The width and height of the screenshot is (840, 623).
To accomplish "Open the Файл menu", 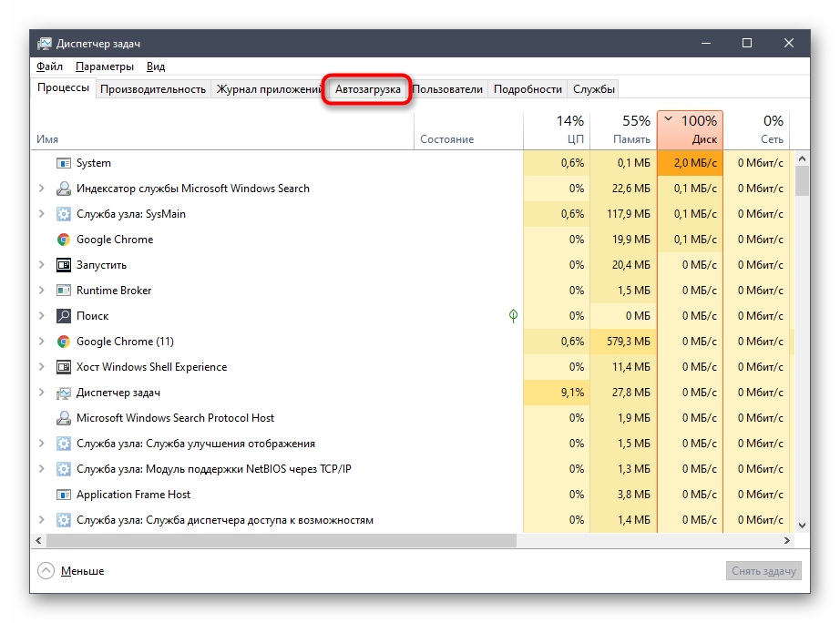I will [x=49, y=66].
